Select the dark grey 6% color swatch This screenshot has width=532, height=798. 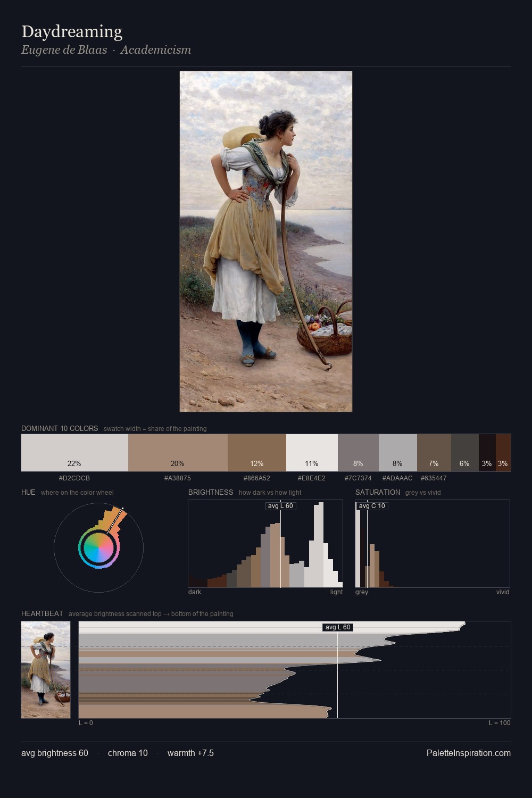click(x=465, y=453)
